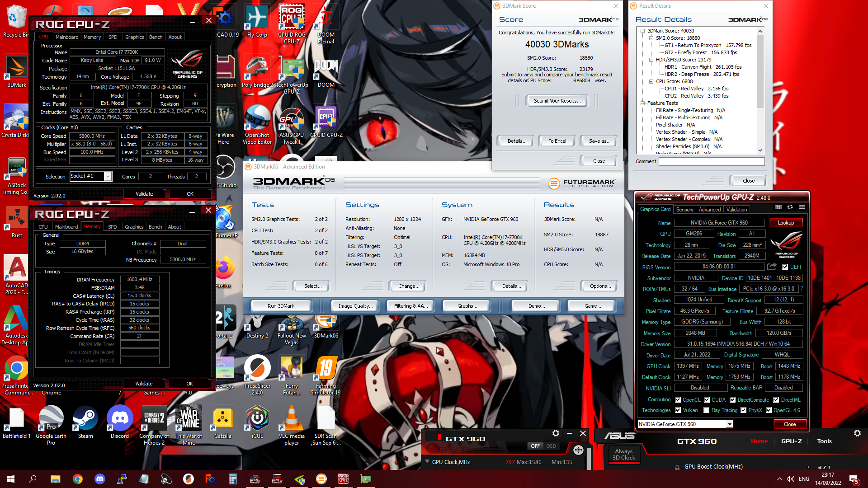Image resolution: width=868 pixels, height=488 pixels.
Task: Click the Result Details tree scroll-down arrow
Action: tap(760, 150)
